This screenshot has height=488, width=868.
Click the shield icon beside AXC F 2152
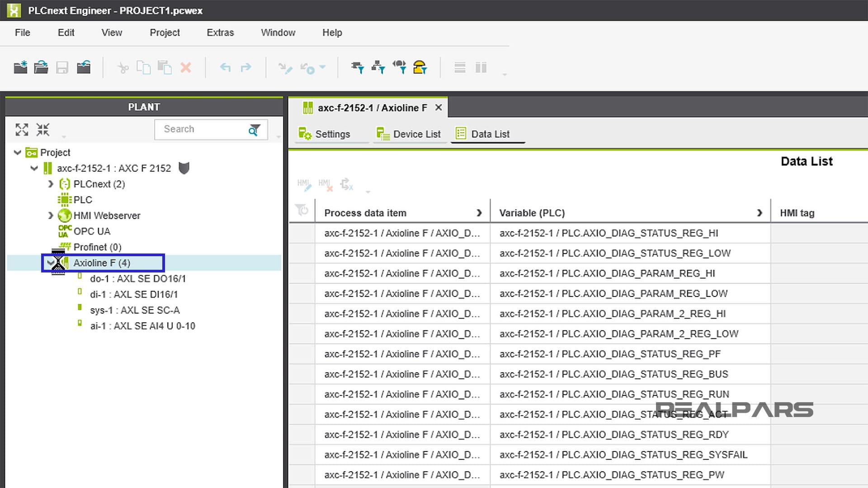(x=184, y=168)
